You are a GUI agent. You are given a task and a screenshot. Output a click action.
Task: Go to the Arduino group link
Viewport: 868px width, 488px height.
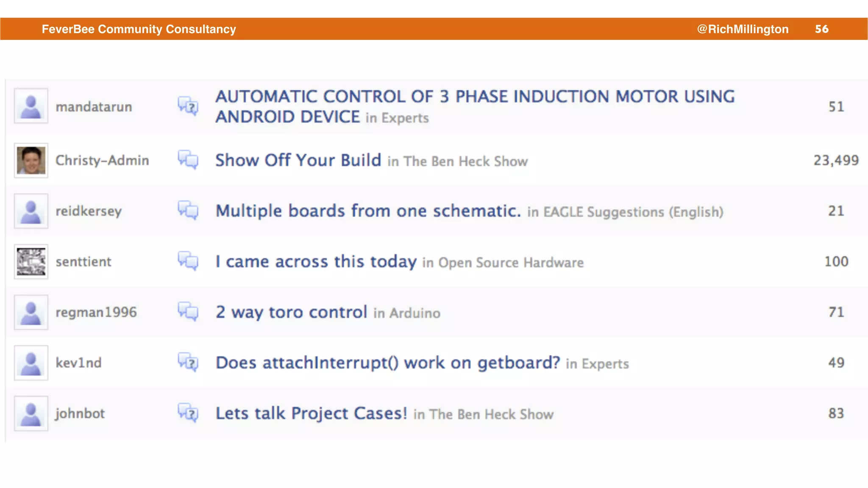tap(415, 313)
